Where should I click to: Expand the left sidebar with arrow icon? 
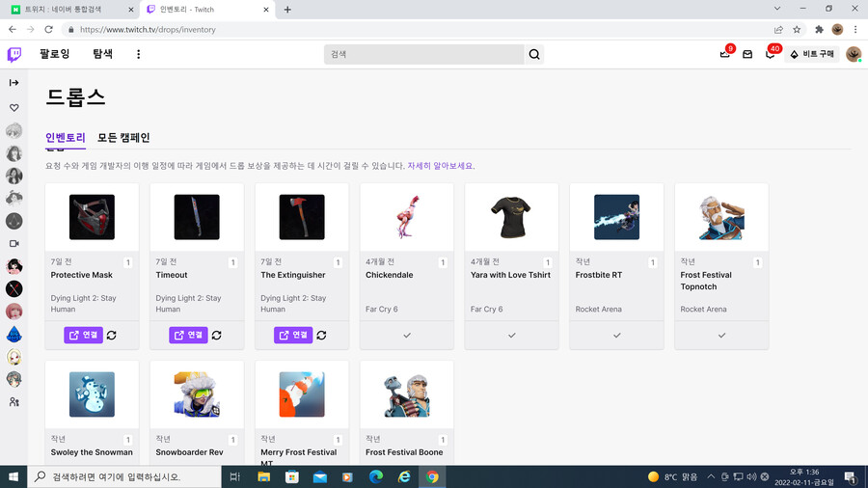coord(14,83)
